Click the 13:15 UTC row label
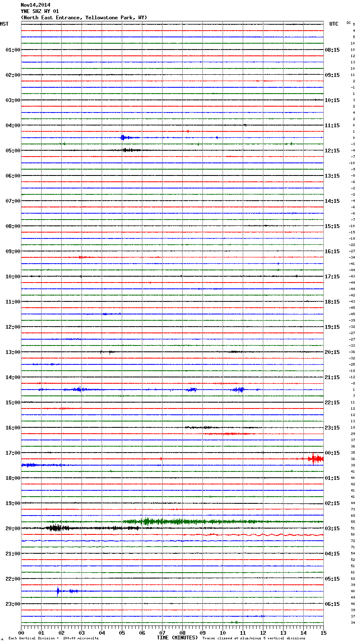357x644 pixels. pyautogui.click(x=332, y=176)
